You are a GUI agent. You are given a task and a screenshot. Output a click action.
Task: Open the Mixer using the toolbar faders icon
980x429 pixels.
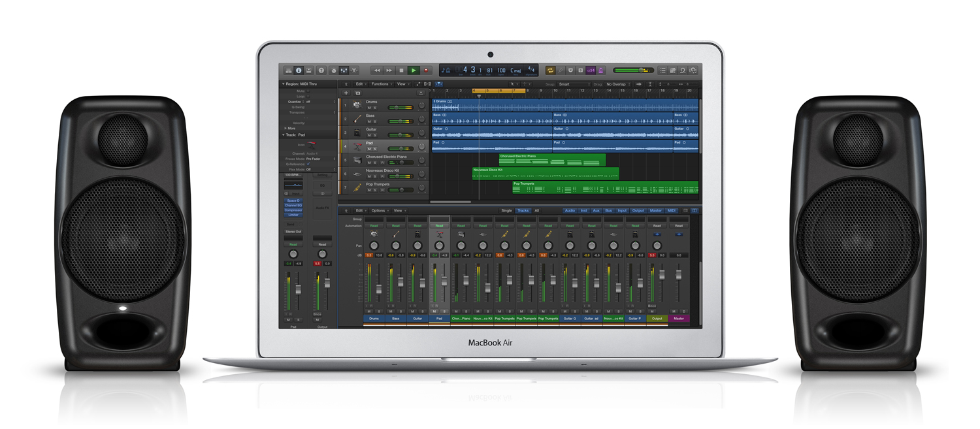[344, 70]
